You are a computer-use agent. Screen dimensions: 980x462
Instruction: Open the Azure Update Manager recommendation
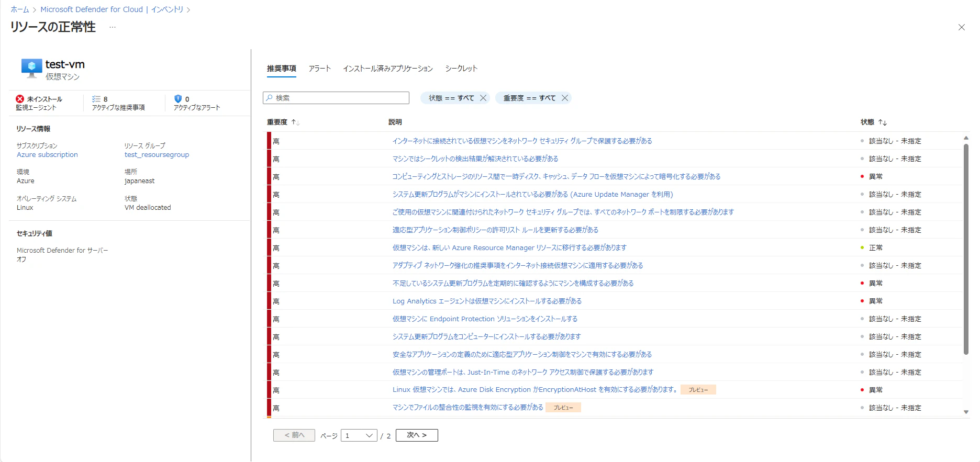click(533, 194)
